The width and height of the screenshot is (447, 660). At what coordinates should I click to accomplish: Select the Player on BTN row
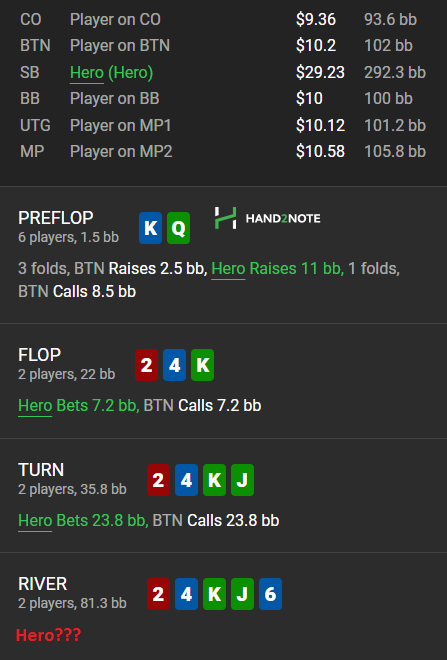pyautogui.click(x=223, y=45)
